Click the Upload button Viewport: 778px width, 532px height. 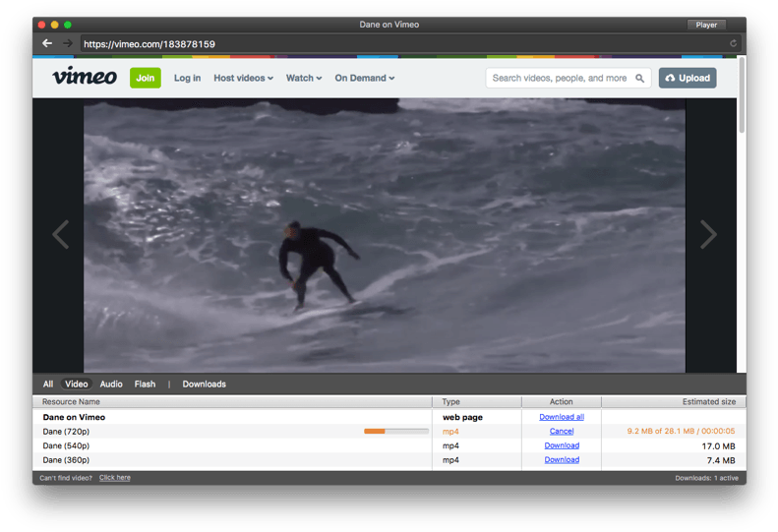pyautogui.click(x=688, y=78)
